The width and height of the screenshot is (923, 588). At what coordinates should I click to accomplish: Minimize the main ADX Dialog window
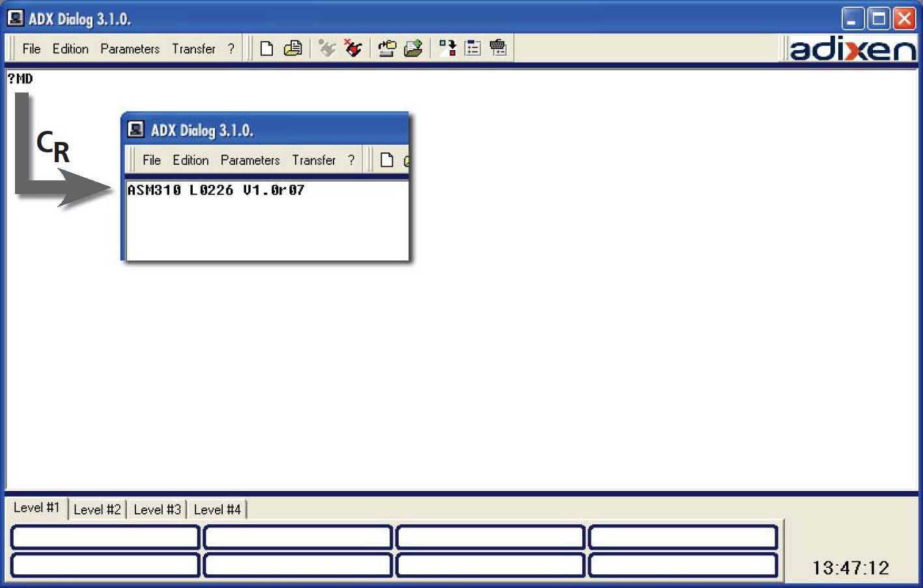[x=853, y=19]
